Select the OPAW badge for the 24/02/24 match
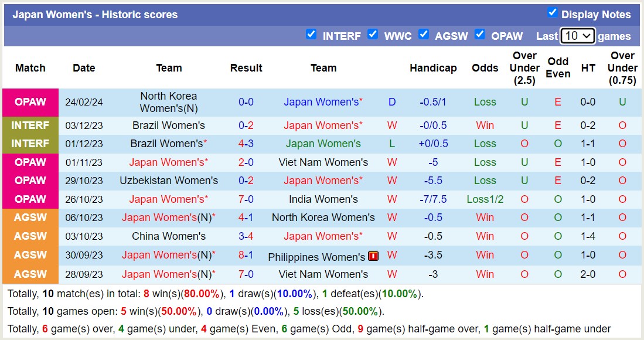This screenshot has height=340, width=644. 30,102
